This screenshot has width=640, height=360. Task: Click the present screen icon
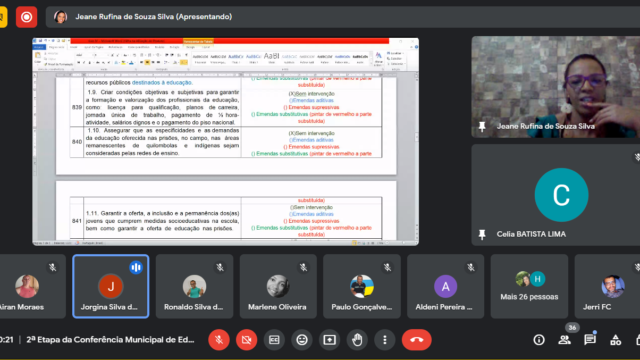(x=329, y=340)
